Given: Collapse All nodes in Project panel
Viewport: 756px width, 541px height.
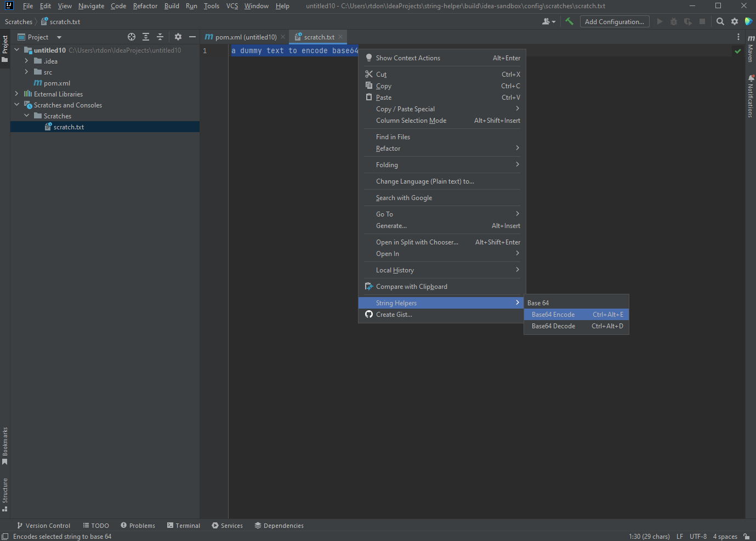Looking at the screenshot, I should 160,37.
